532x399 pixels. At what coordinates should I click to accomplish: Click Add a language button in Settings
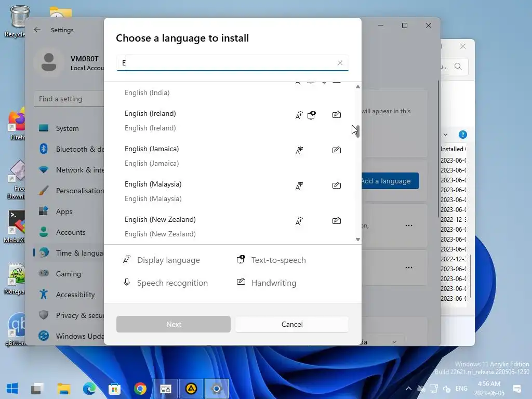coord(390,181)
